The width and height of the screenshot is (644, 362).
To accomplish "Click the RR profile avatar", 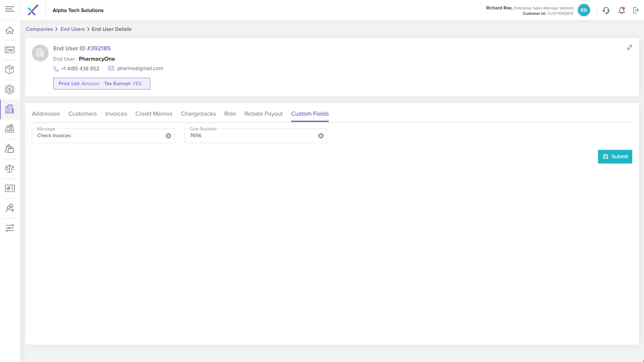I will point(584,10).
